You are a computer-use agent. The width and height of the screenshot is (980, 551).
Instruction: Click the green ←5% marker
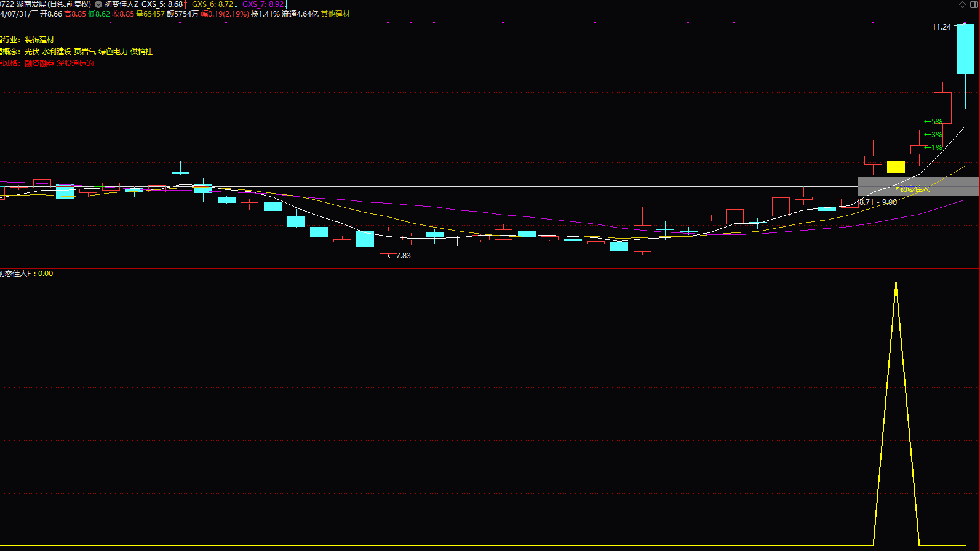[933, 122]
